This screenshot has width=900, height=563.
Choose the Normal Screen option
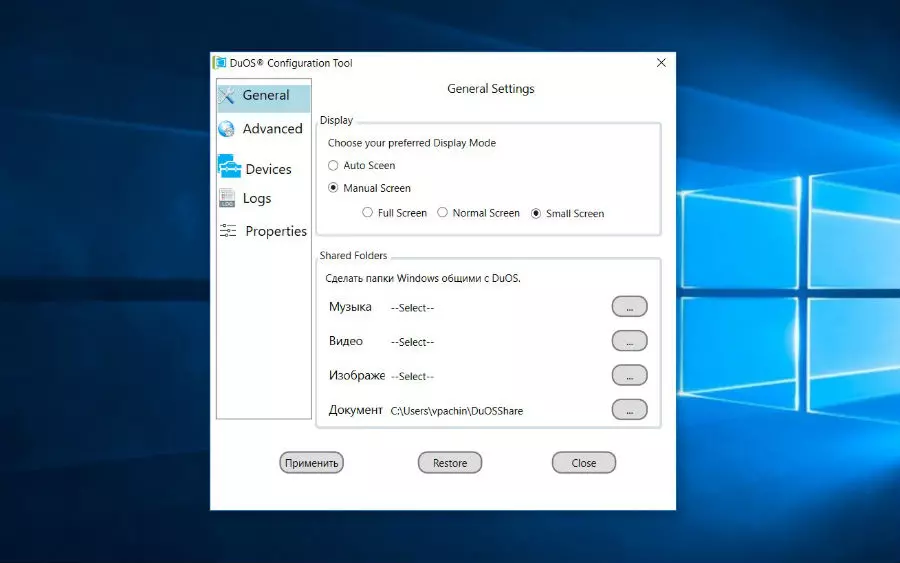pos(443,213)
